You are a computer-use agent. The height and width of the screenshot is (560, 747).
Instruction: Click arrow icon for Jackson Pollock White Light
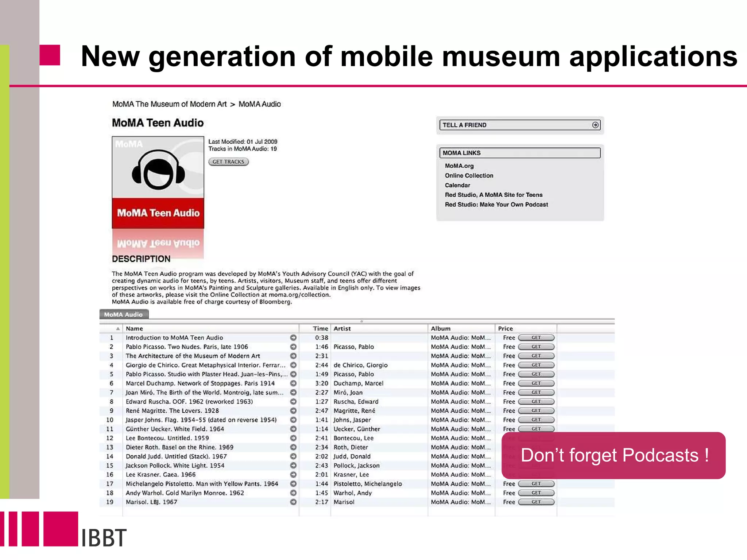[293, 466]
